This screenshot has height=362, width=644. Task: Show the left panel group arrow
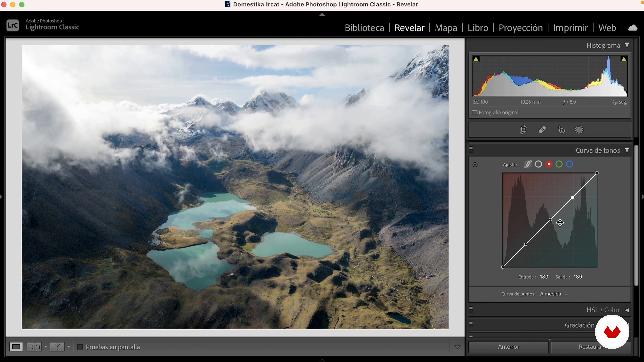click(1, 197)
